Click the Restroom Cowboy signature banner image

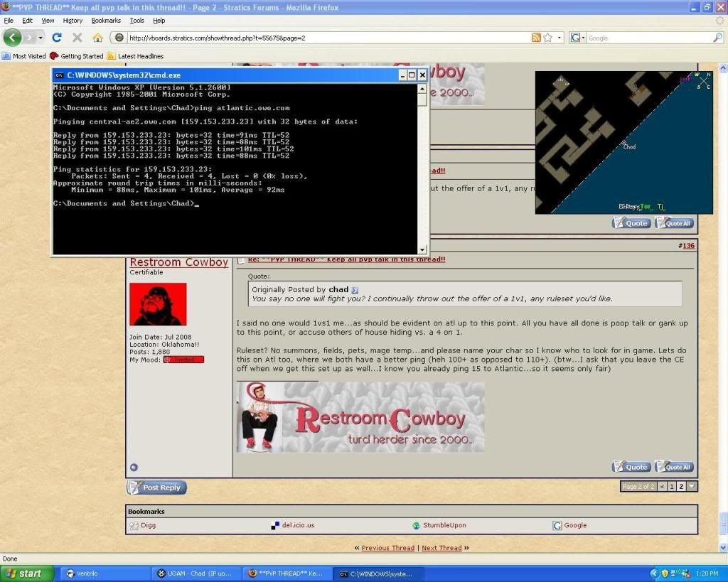coord(360,416)
